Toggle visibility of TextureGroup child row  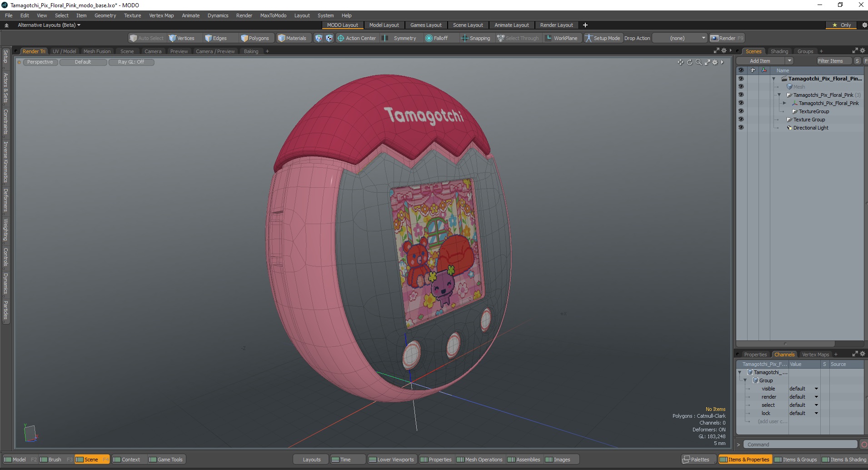click(741, 111)
